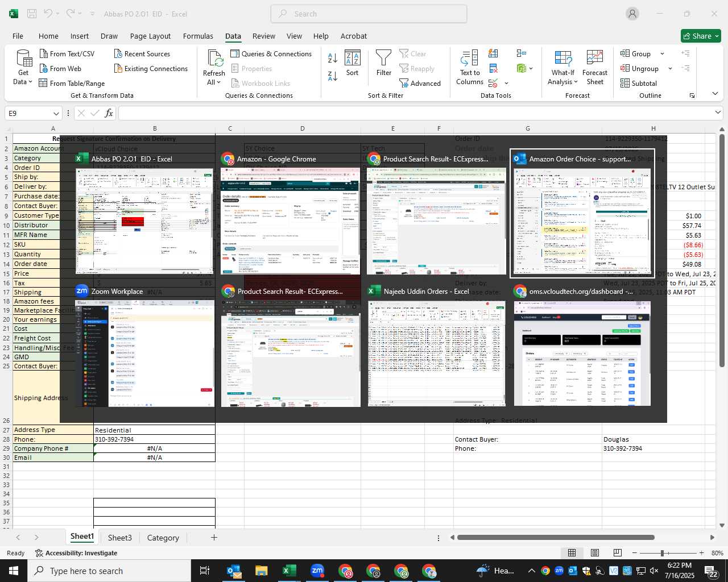Image resolution: width=728 pixels, height=582 pixels.
Task: Click the Ungroup outline button
Action: coord(639,68)
